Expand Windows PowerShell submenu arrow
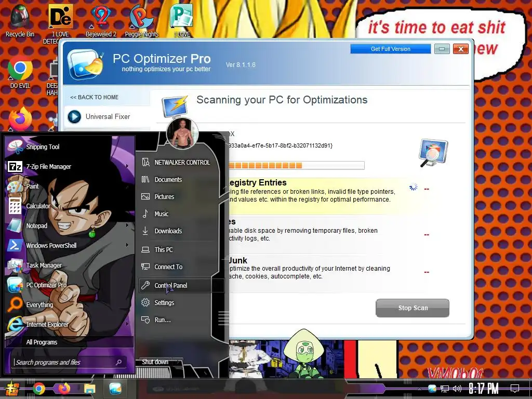The image size is (532, 399). pyautogui.click(x=127, y=245)
